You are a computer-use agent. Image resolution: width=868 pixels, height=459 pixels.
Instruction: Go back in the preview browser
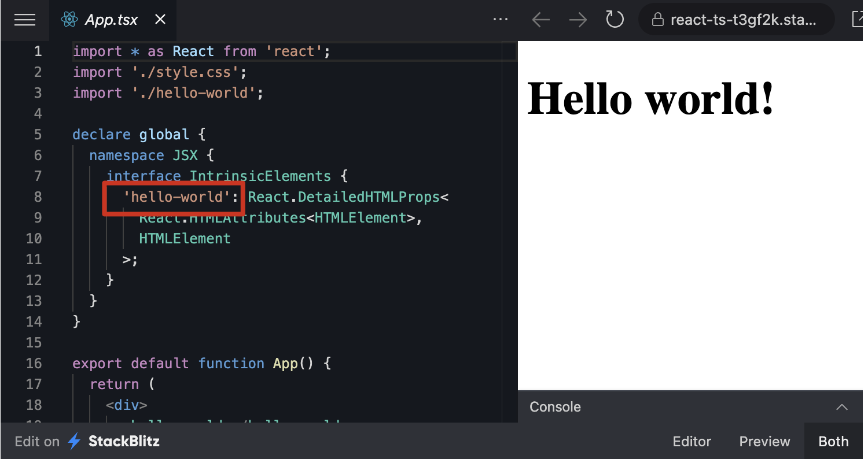tap(540, 20)
